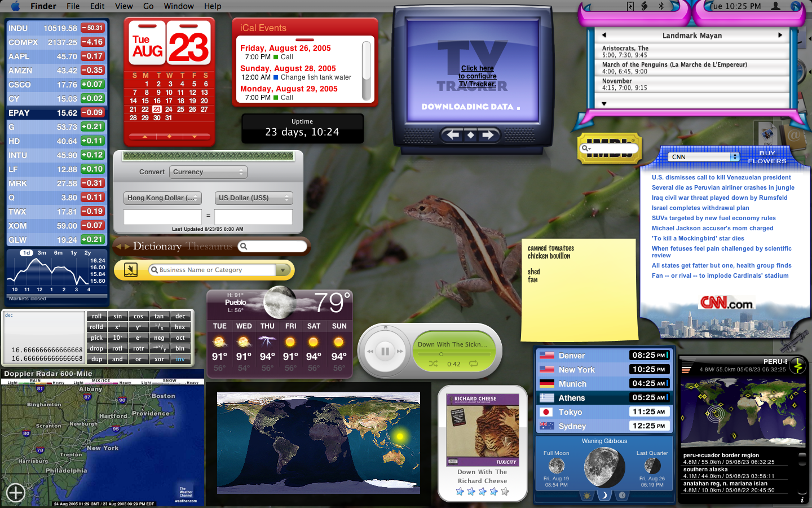Click the sun icon in the moon widget
Image resolution: width=812 pixels, height=508 pixels.
click(587, 496)
